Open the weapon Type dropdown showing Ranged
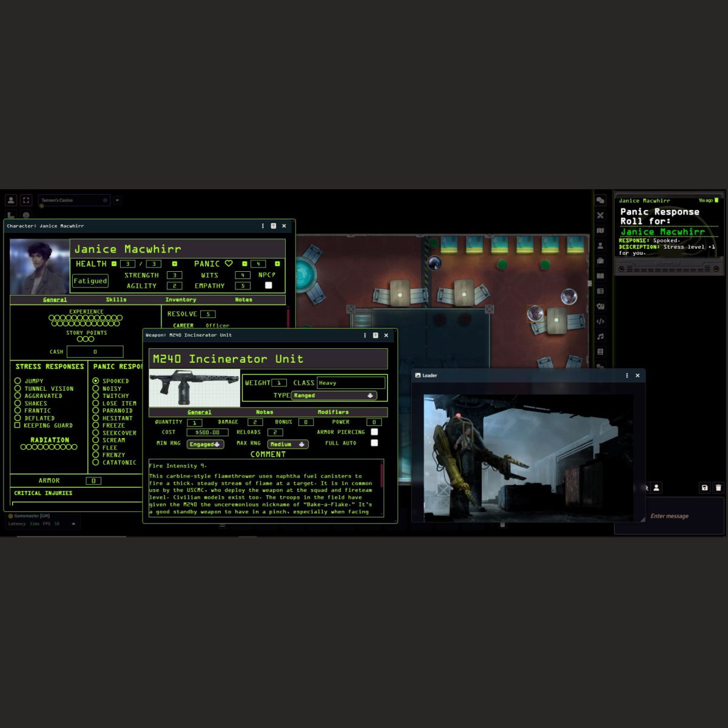This screenshot has width=728, height=728. coord(334,396)
